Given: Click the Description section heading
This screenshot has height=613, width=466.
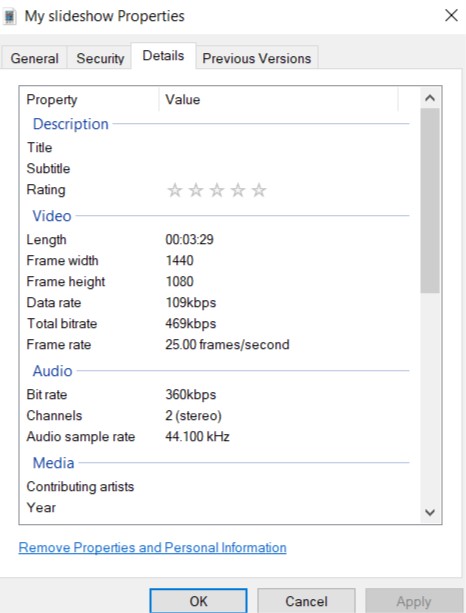Looking at the screenshot, I should pyautogui.click(x=71, y=124).
